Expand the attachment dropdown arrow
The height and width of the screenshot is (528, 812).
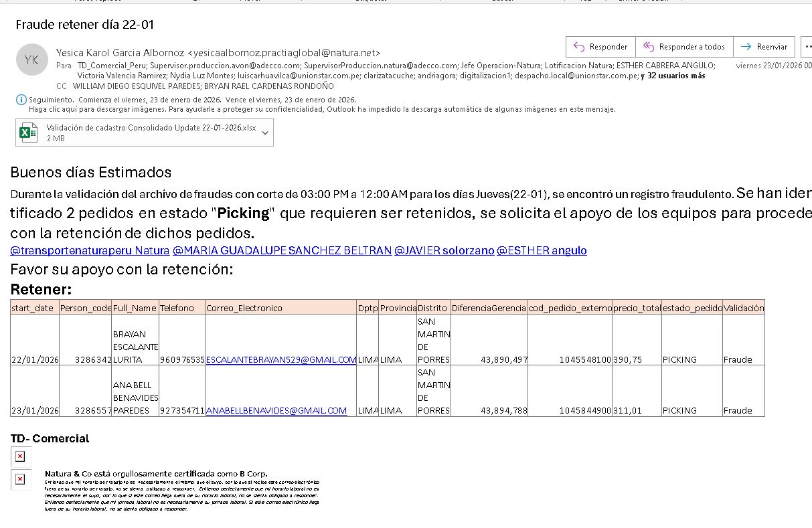pyautogui.click(x=265, y=133)
